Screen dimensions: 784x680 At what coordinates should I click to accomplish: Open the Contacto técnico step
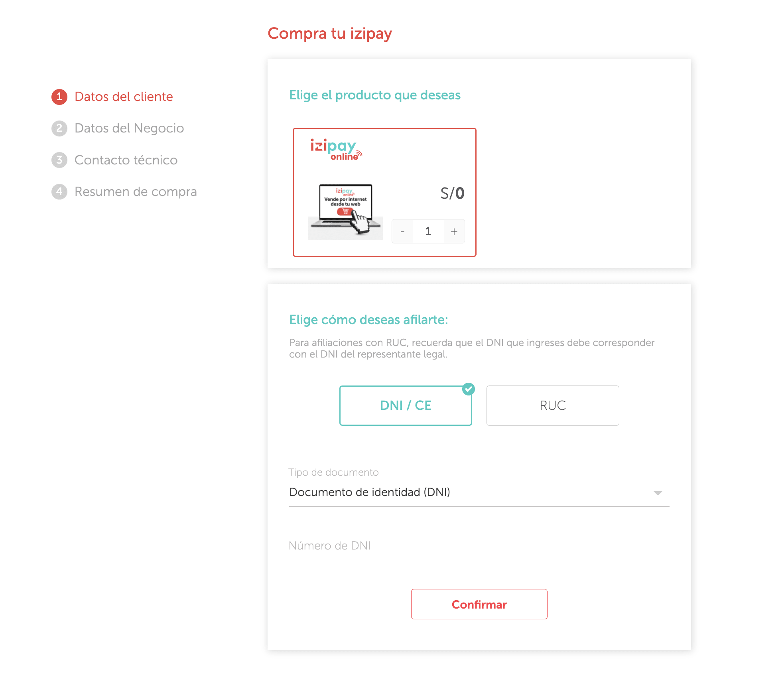pos(126,160)
